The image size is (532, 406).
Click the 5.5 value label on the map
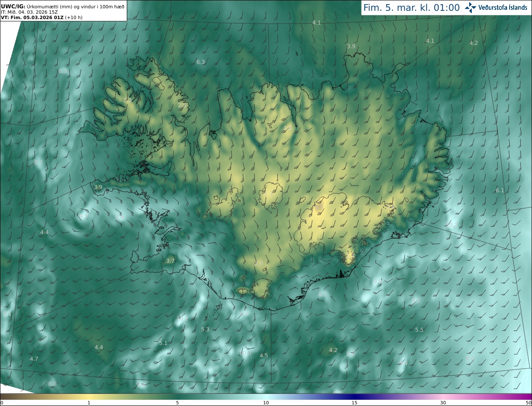419,330
